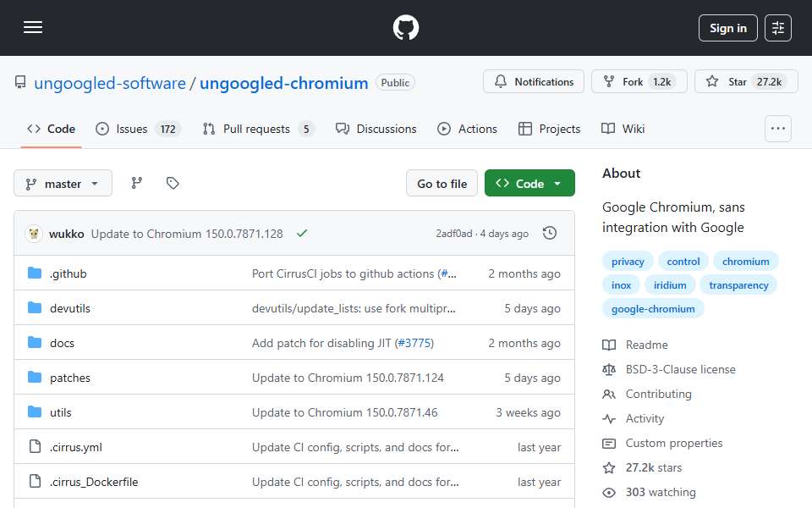The height and width of the screenshot is (508, 812).
Task: Open the Pull requests tab
Action: click(x=259, y=129)
